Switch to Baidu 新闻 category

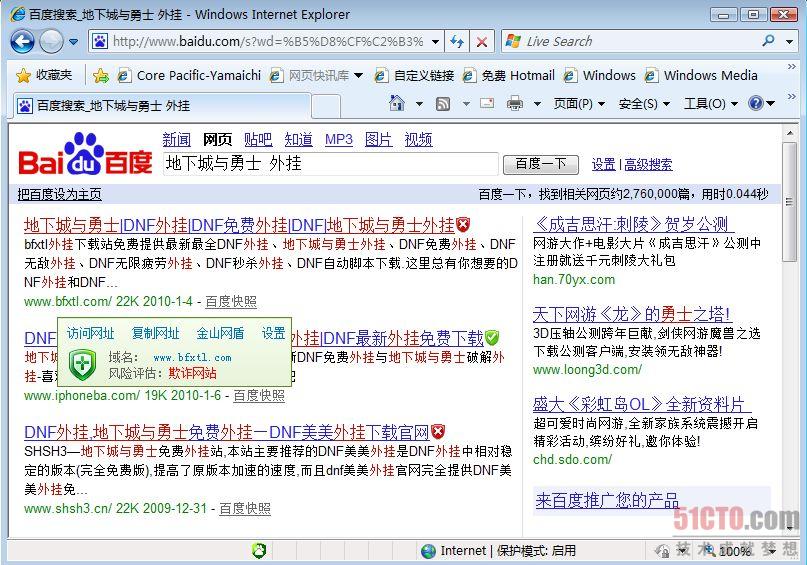tap(177, 139)
